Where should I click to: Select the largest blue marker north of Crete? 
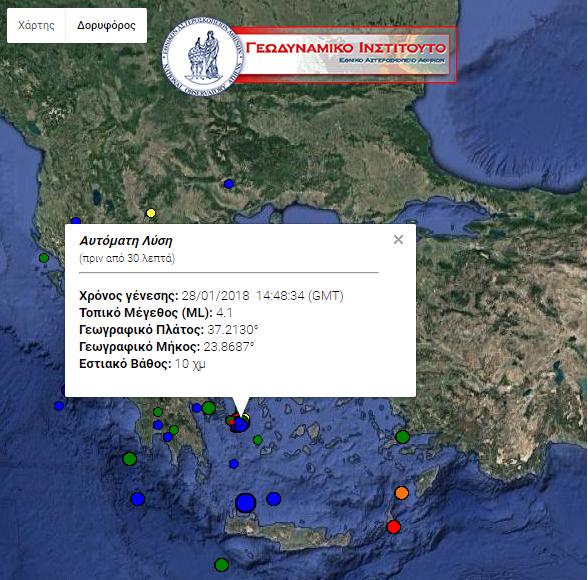tap(246, 503)
